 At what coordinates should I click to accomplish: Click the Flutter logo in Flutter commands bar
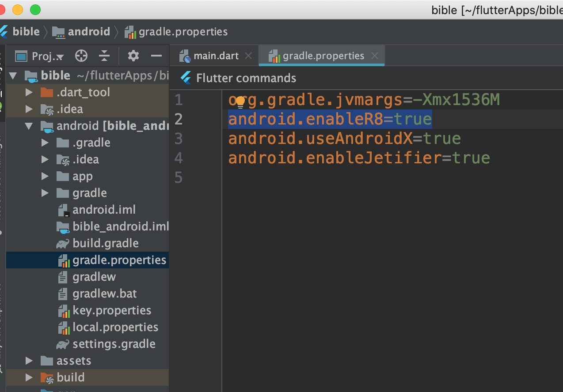186,78
